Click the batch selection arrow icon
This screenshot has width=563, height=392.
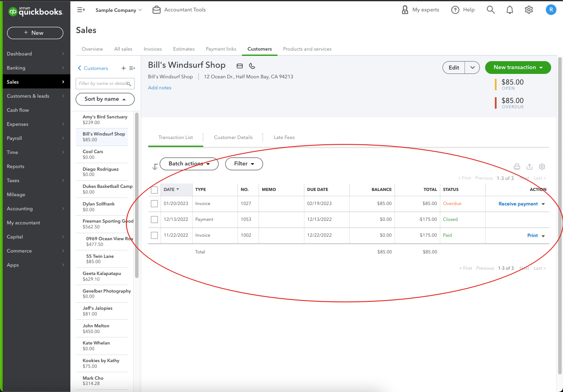(x=155, y=167)
